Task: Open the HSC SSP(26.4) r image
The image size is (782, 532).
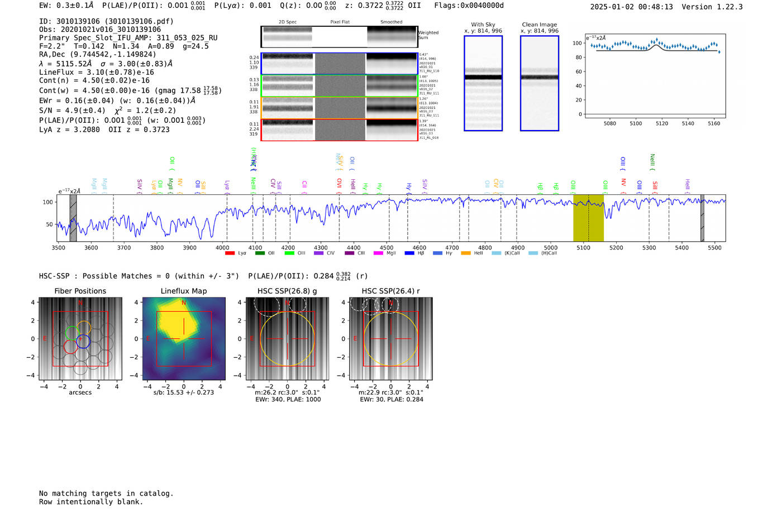Action: pyautogui.click(x=391, y=339)
